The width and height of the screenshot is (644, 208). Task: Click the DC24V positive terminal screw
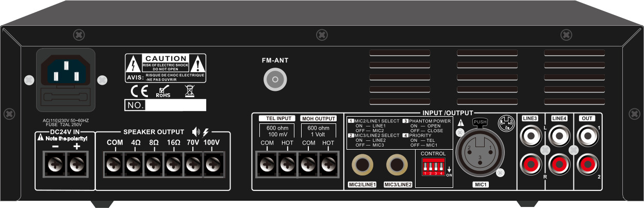pyautogui.click(x=77, y=166)
